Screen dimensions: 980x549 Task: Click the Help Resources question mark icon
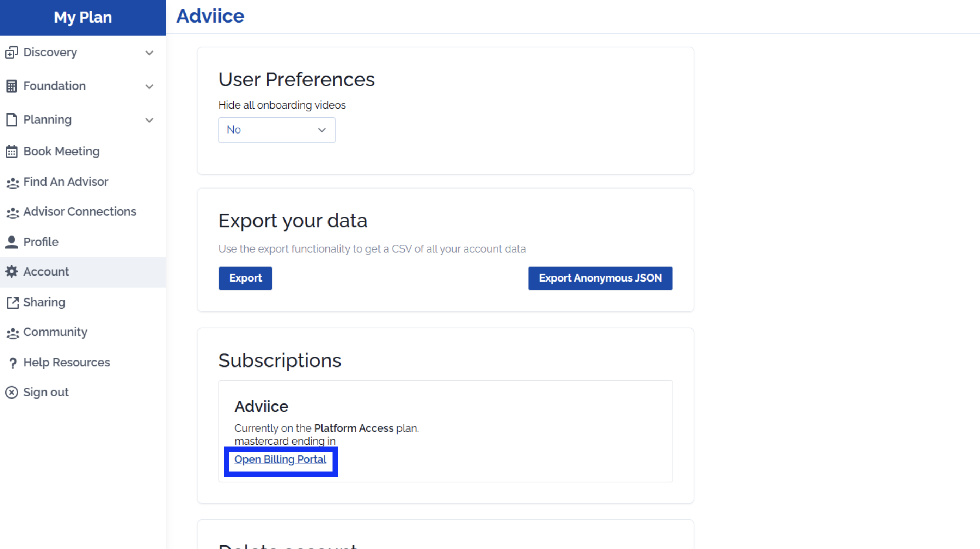coord(13,363)
